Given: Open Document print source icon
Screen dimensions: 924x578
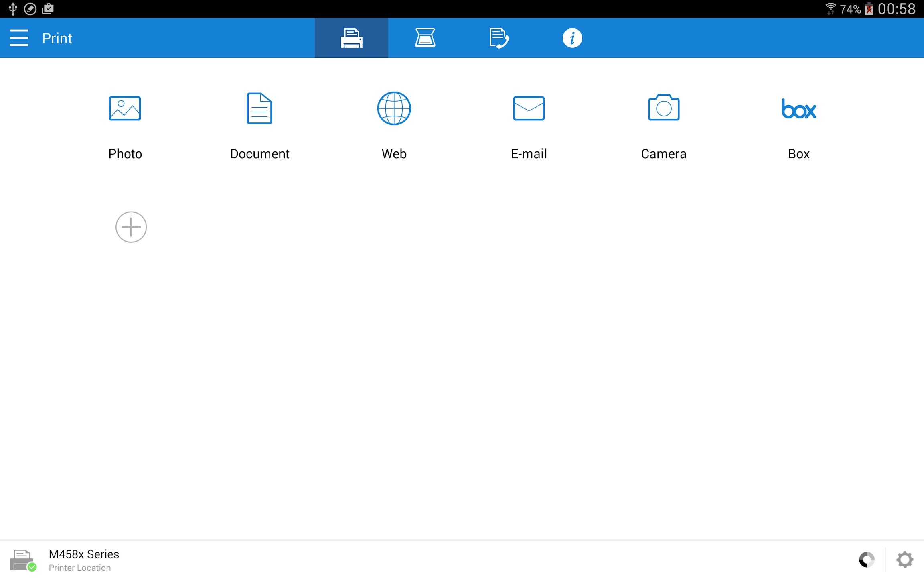Looking at the screenshot, I should point(259,108).
